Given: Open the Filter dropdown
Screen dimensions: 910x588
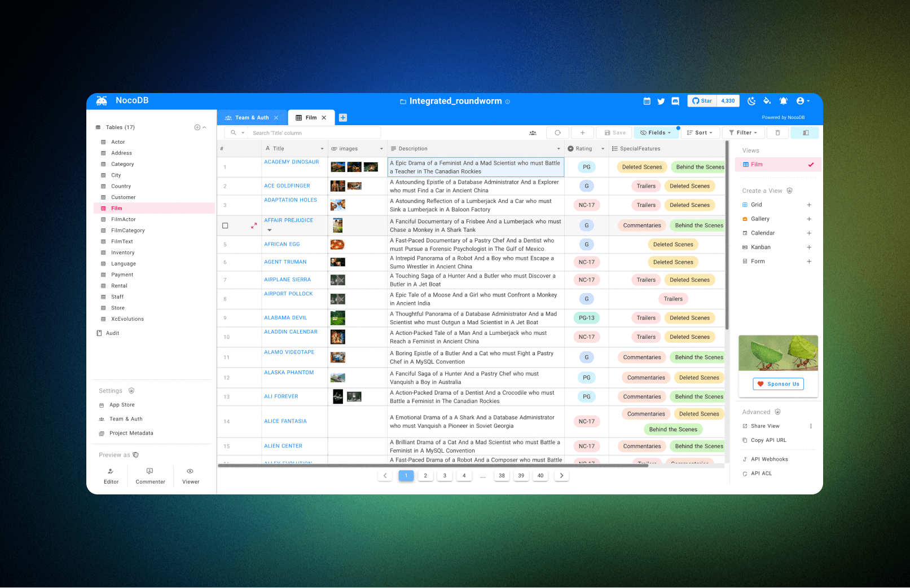Looking at the screenshot, I should pos(743,133).
